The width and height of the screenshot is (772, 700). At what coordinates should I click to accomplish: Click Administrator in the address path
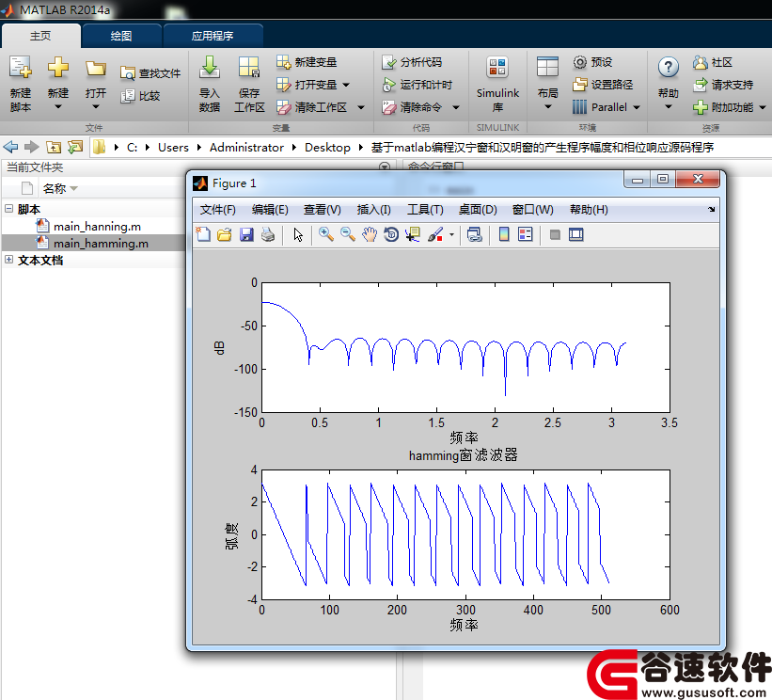tap(246, 148)
